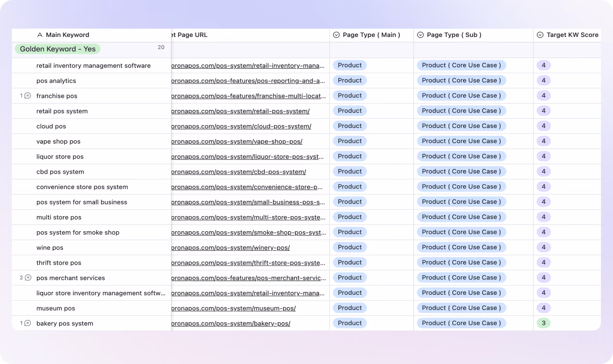Select the Page Type ( Main ) column header

pos(372,35)
